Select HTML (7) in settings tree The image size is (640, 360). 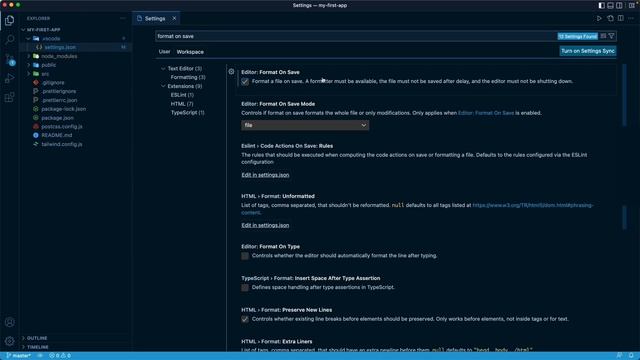coord(182,104)
